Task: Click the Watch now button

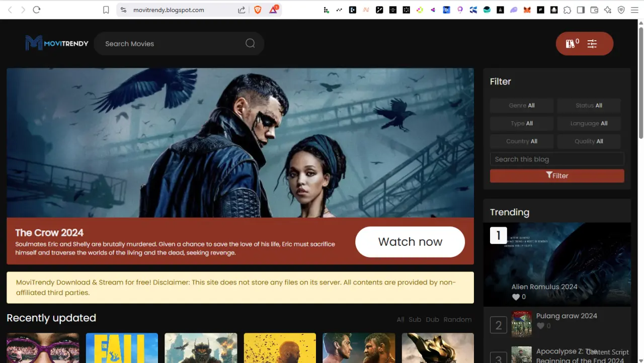Action: point(410,242)
